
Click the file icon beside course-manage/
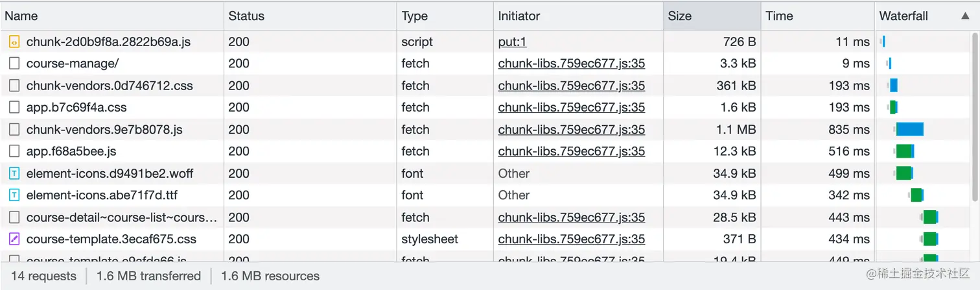click(14, 64)
